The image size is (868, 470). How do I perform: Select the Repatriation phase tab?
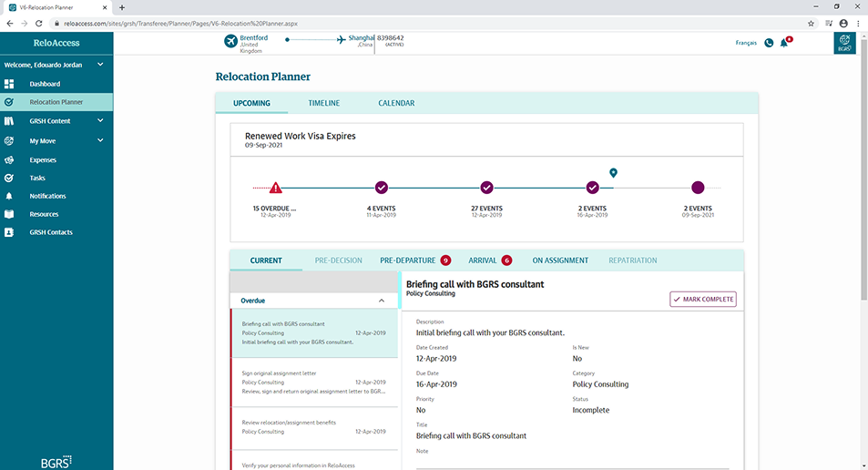coord(633,261)
